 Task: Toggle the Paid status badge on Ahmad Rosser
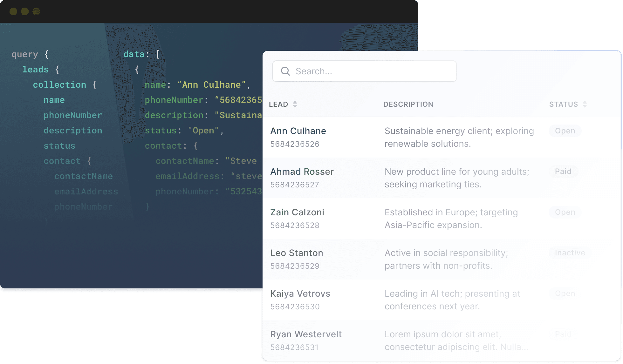(563, 172)
